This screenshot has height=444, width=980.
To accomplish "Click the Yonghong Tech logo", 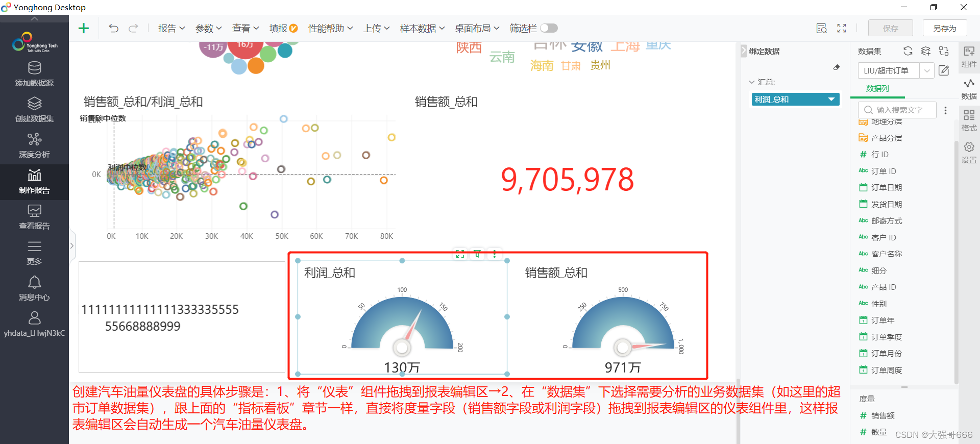I will [x=34, y=43].
